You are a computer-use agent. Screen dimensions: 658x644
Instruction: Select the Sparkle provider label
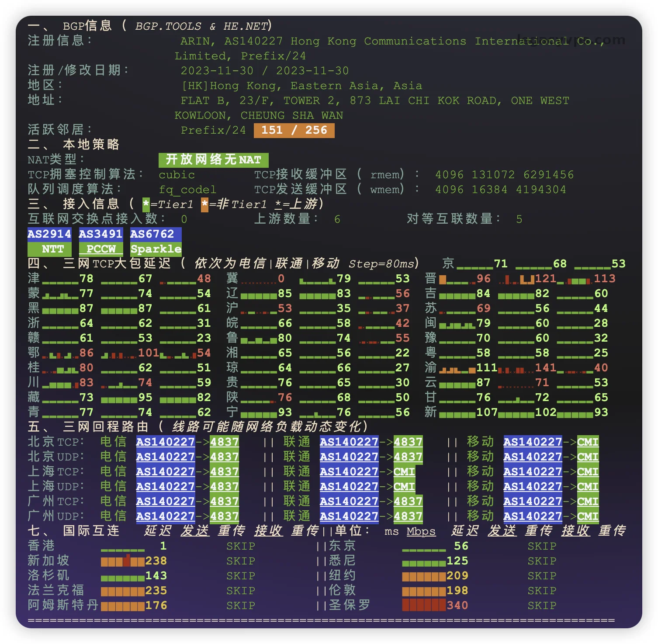[x=156, y=249]
